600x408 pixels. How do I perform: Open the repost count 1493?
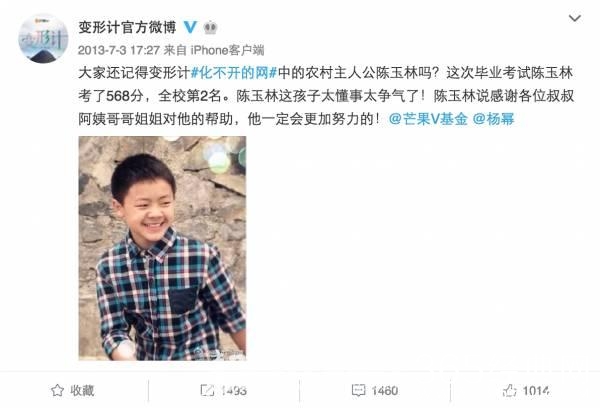[x=233, y=391]
